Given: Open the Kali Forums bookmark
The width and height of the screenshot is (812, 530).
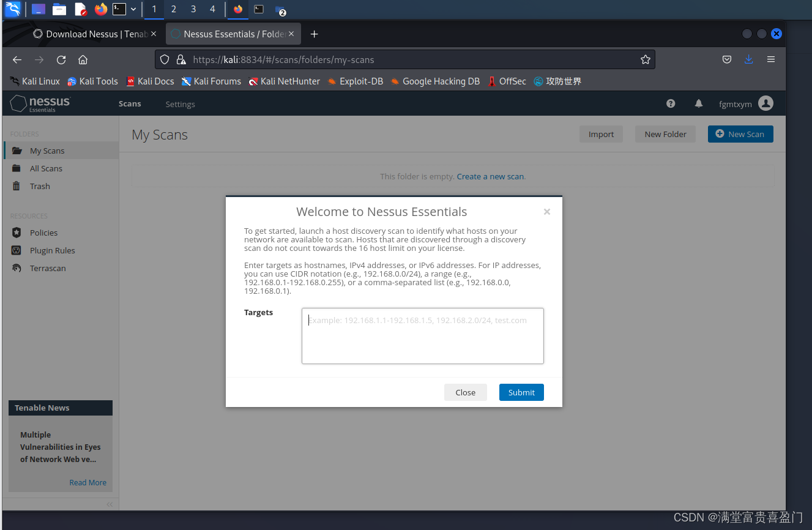Looking at the screenshot, I should (211, 81).
